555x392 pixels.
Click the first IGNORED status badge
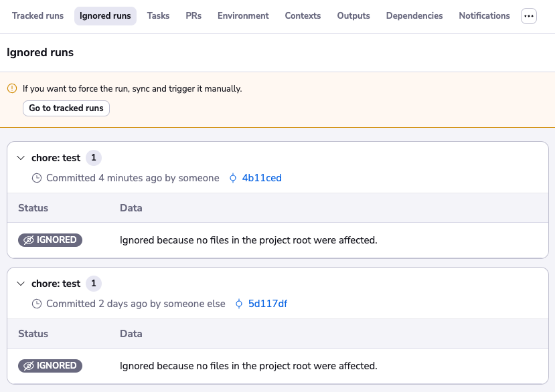50,240
